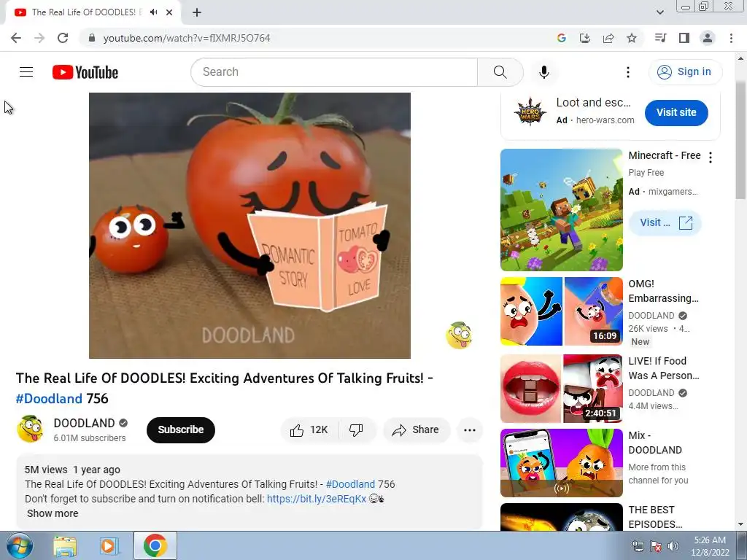Open LIVE! If Food Was A Person thumbnail
747x560 pixels.
click(561, 389)
